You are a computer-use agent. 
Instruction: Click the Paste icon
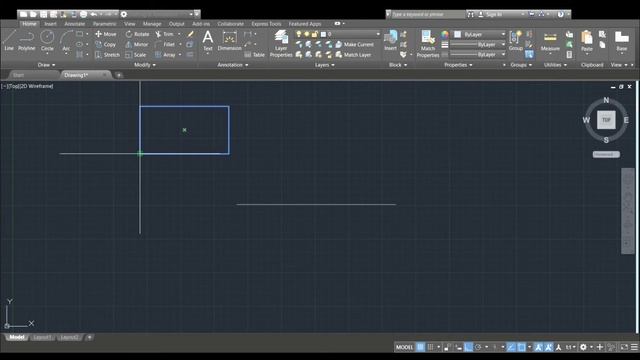coord(587,41)
